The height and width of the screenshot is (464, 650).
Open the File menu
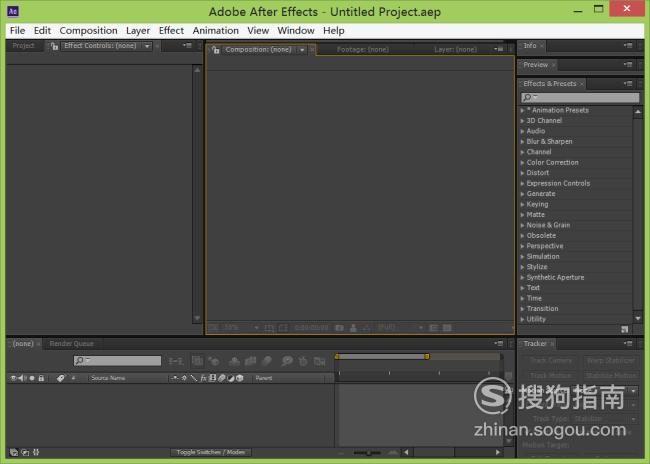17,31
